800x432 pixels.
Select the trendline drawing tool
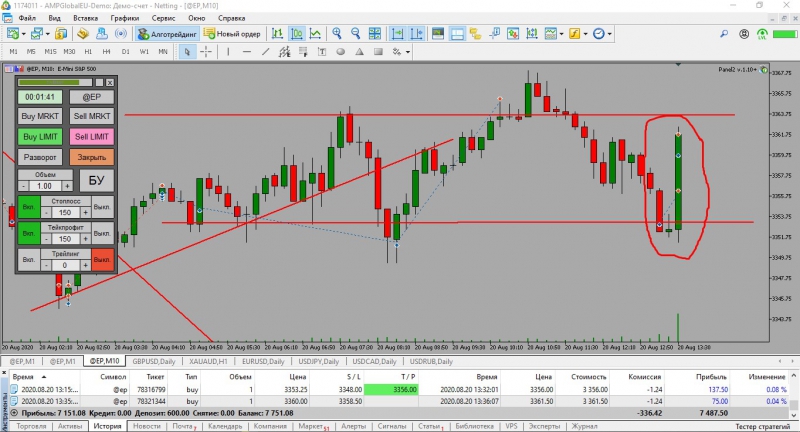pyautogui.click(x=265, y=52)
